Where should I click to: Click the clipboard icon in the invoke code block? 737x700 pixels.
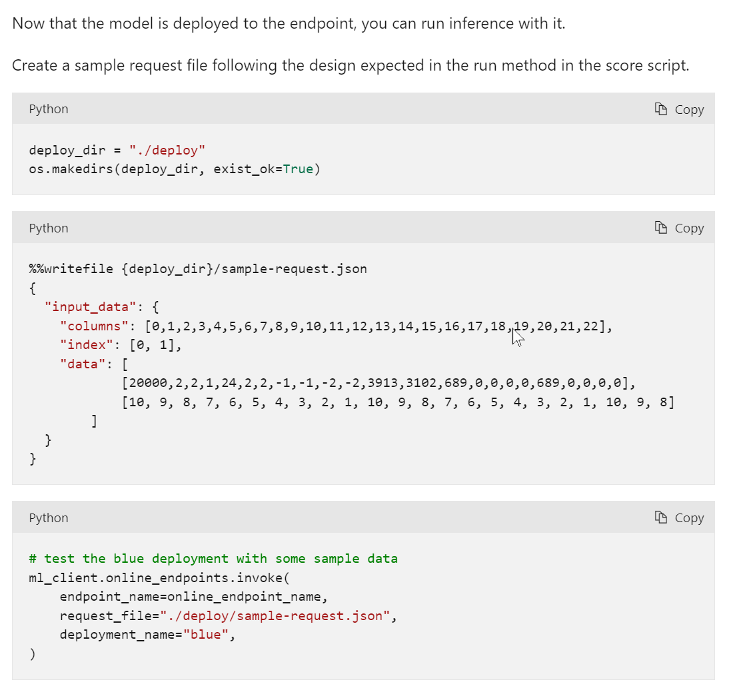tap(660, 518)
